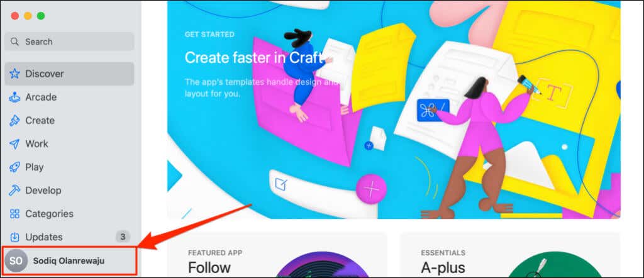Image resolution: width=644 pixels, height=278 pixels.
Task: Click the Arcade joystick icon
Action: (x=14, y=97)
